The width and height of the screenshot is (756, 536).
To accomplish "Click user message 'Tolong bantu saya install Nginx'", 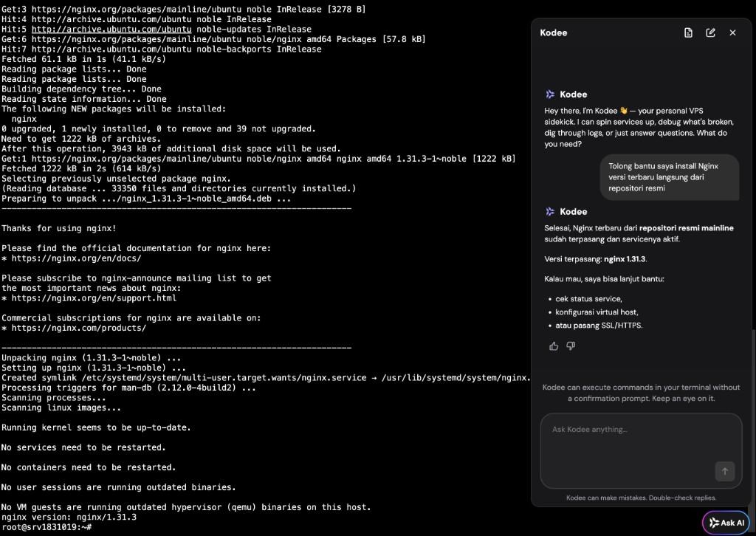I will (669, 177).
